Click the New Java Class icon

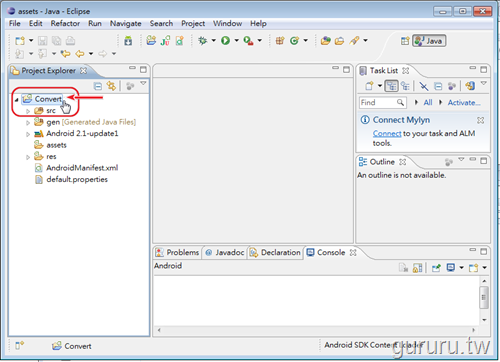(294, 41)
